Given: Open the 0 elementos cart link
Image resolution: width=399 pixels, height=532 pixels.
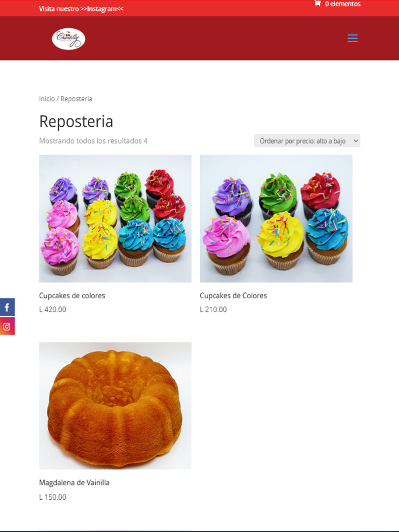Looking at the screenshot, I should 338,4.
